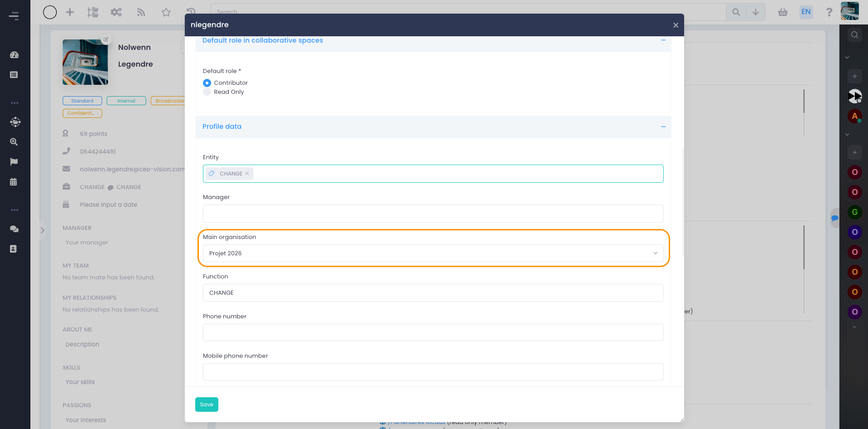Click the Standard badge on profile
The height and width of the screenshot is (429, 868).
point(82,101)
